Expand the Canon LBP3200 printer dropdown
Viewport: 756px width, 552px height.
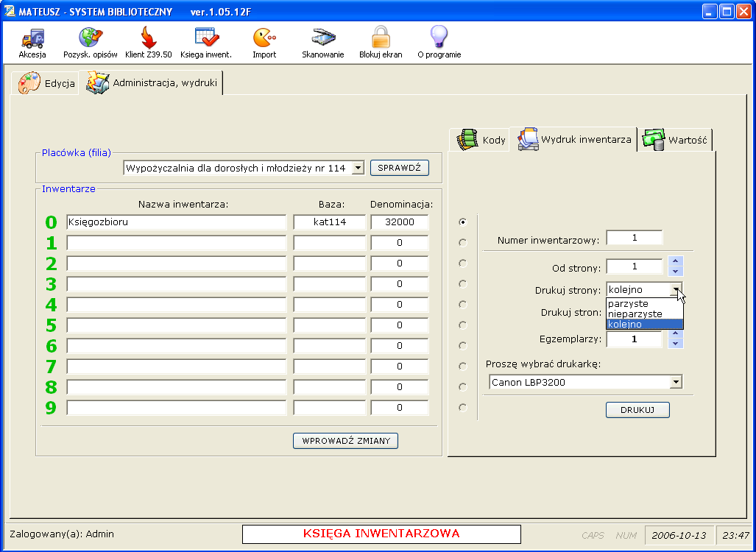[x=676, y=382]
